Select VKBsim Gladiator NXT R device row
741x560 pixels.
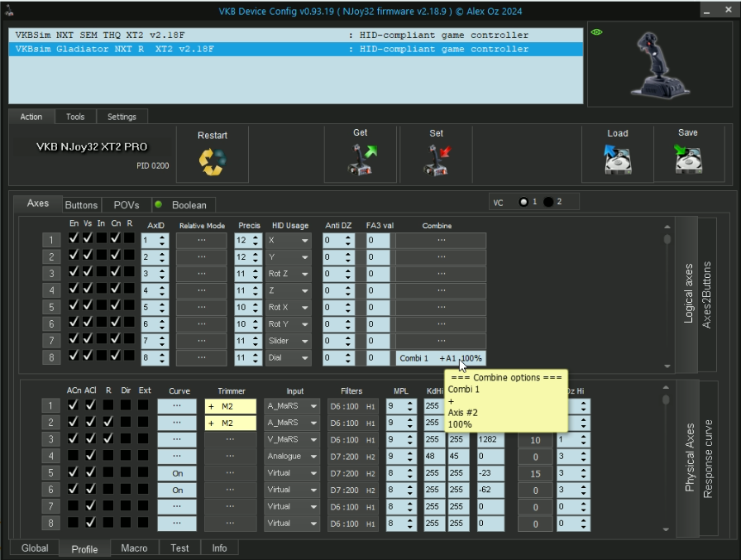[x=296, y=49]
